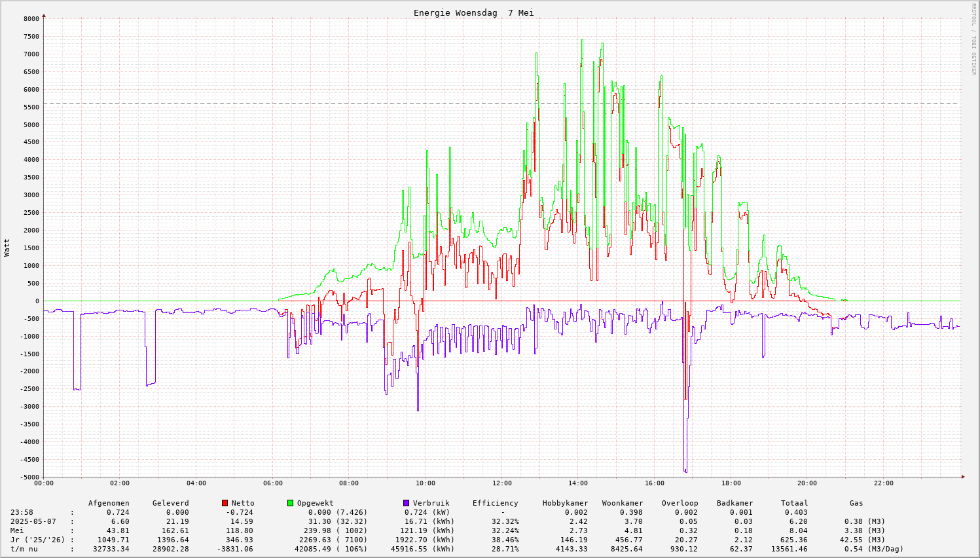Click the Watt y-axis label

coord(7,248)
